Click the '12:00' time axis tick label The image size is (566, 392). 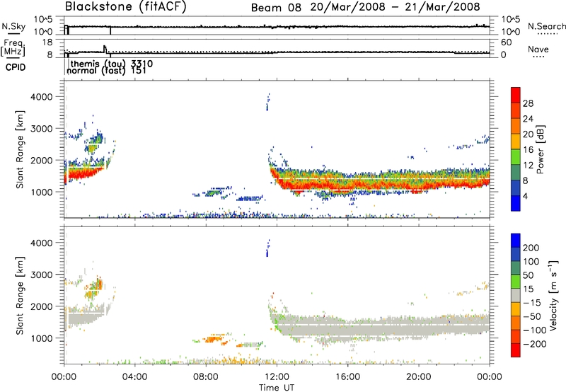coord(277,377)
